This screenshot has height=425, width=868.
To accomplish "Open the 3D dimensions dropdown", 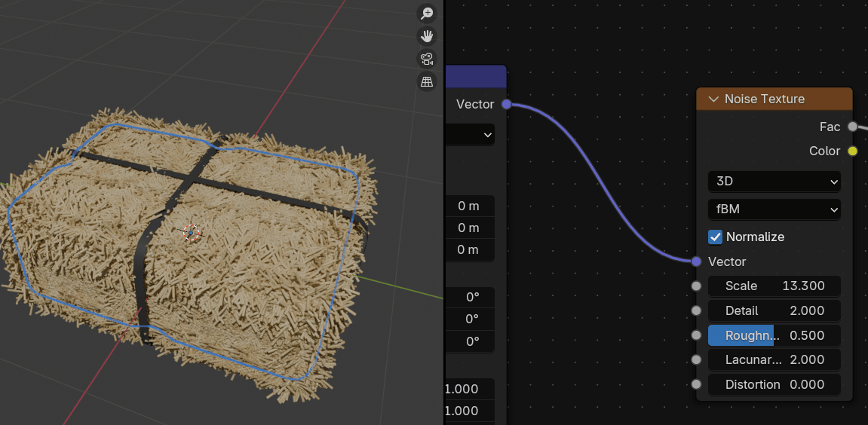I will tap(774, 182).
